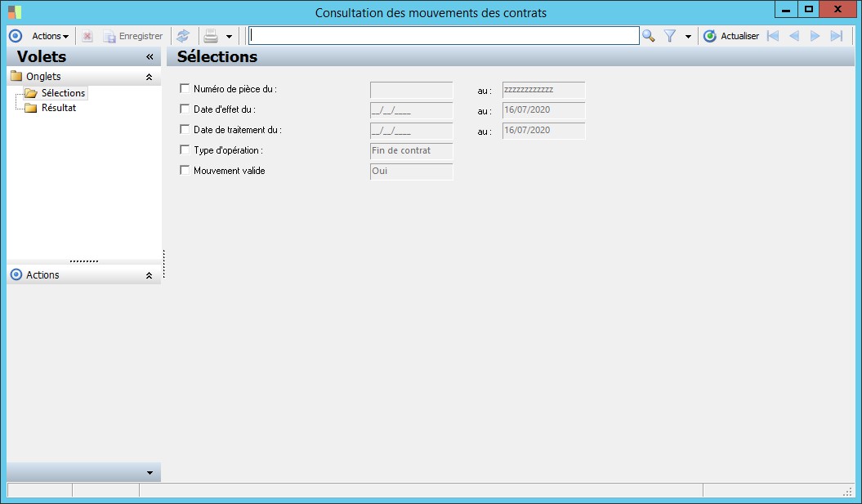Screen dimensions: 862x504
Task: Click the Numéro de pièce start field
Action: (x=412, y=90)
